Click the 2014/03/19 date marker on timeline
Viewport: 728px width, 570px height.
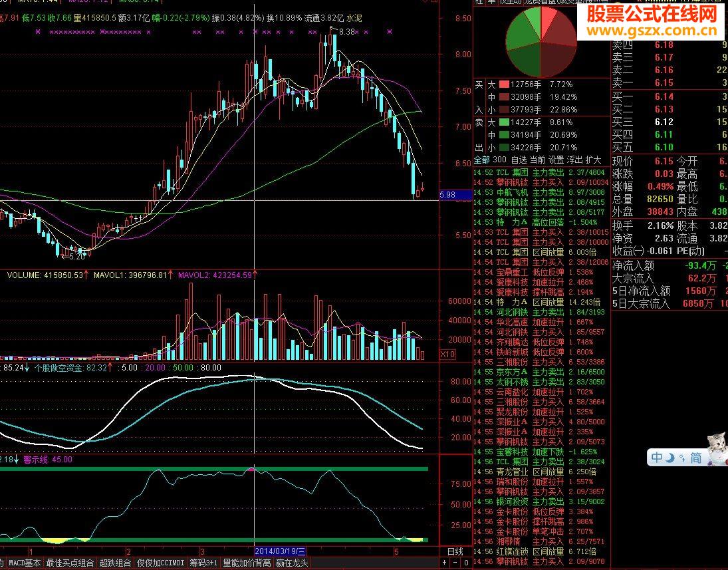click(280, 551)
